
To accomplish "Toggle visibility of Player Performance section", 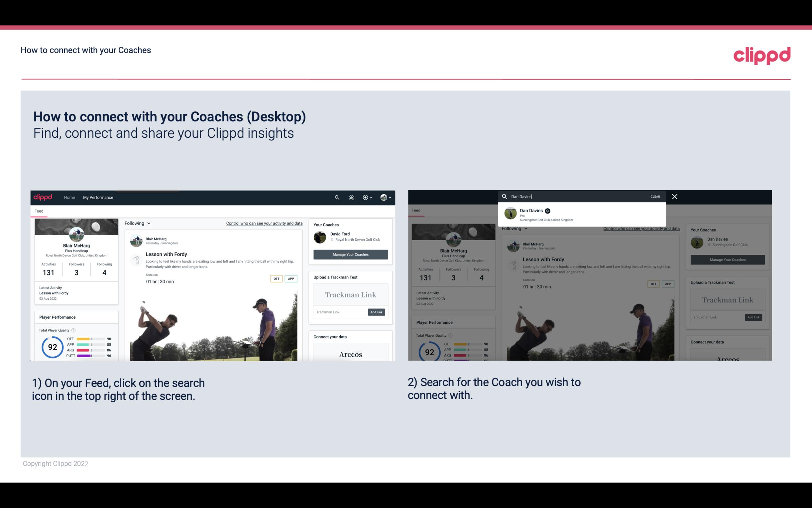I will point(57,317).
